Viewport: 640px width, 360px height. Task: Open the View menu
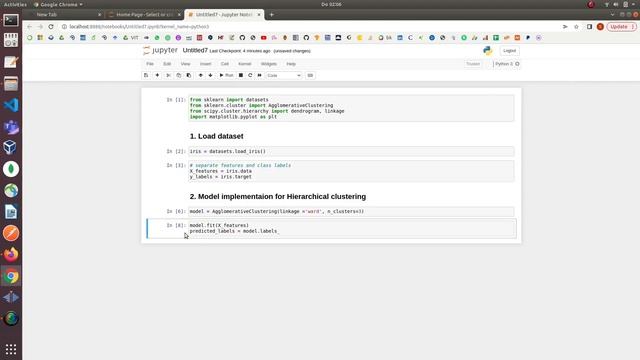point(185,64)
